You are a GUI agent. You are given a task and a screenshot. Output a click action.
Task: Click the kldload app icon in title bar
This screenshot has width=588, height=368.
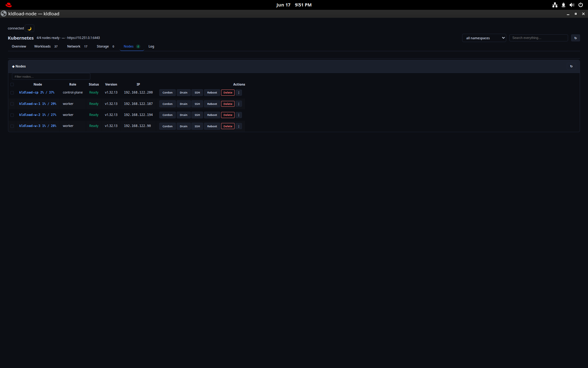4,14
